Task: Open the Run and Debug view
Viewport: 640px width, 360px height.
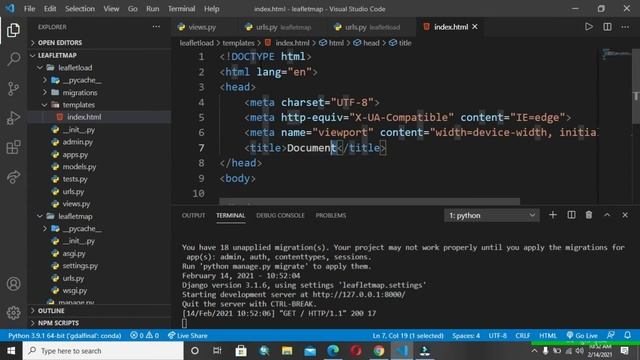Action: click(13, 118)
